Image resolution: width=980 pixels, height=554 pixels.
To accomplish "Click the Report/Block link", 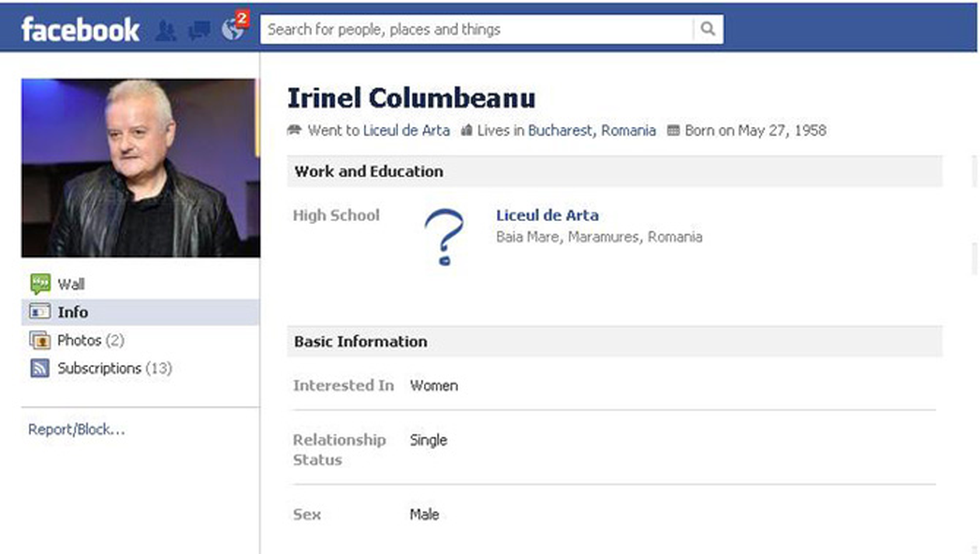I will tap(76, 430).
